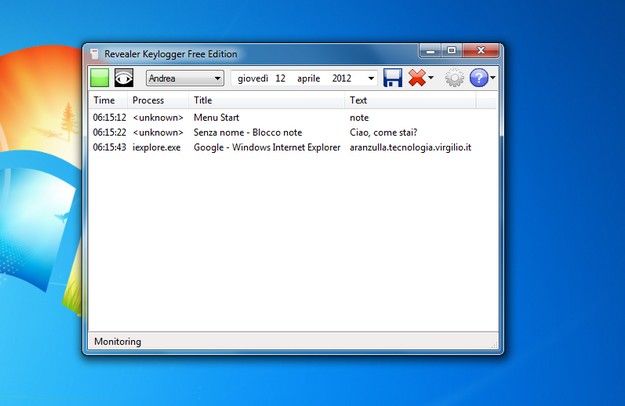This screenshot has height=406, width=625.
Task: Minimize the Revealer Keylogger window
Action: 430,51
